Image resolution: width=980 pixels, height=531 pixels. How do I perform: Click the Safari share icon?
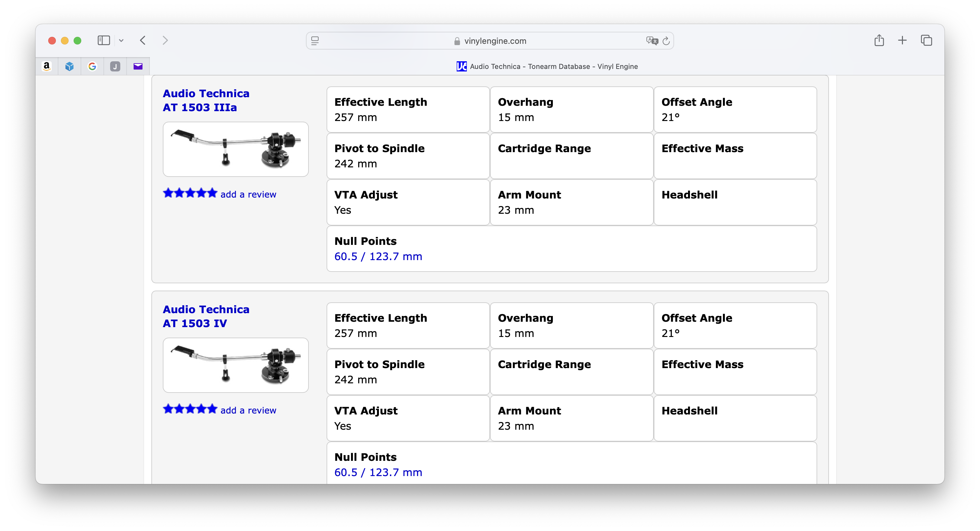tap(879, 40)
